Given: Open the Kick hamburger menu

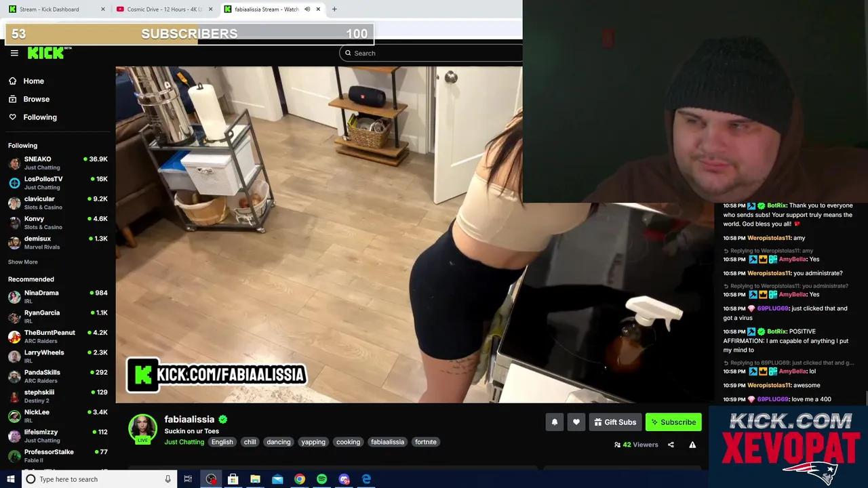Looking at the screenshot, I should click(14, 53).
